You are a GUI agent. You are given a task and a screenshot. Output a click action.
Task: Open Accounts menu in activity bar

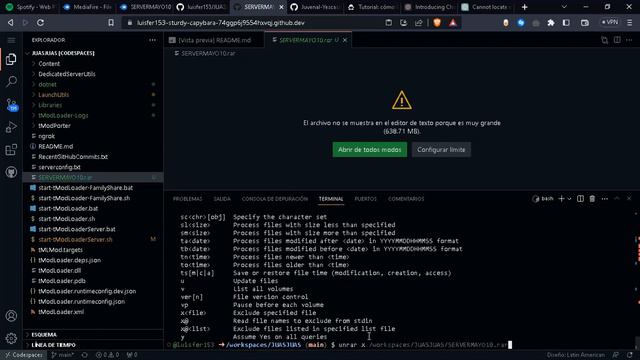(11, 316)
